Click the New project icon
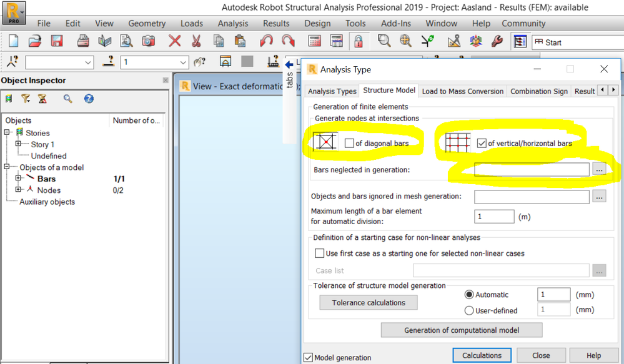624x364 pixels. (x=14, y=41)
